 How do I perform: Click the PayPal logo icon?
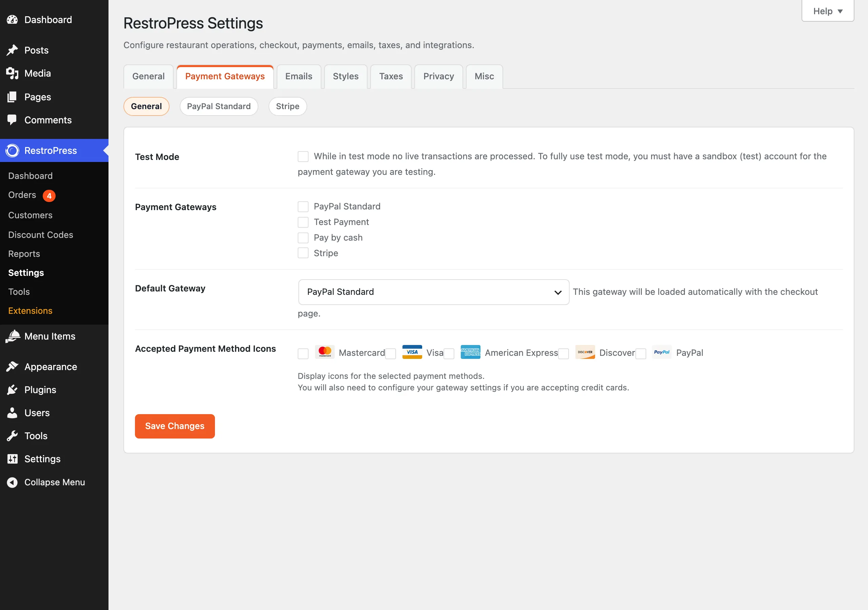pos(662,352)
